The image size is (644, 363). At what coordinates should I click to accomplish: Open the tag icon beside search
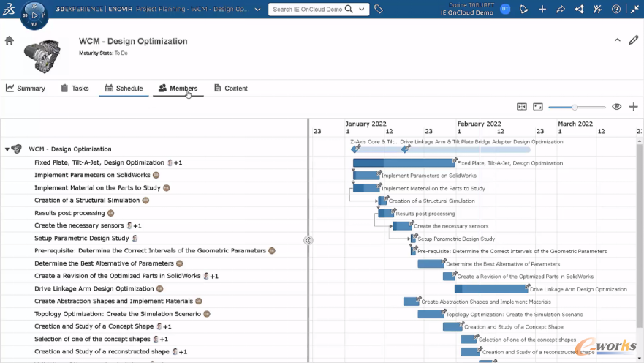(379, 9)
